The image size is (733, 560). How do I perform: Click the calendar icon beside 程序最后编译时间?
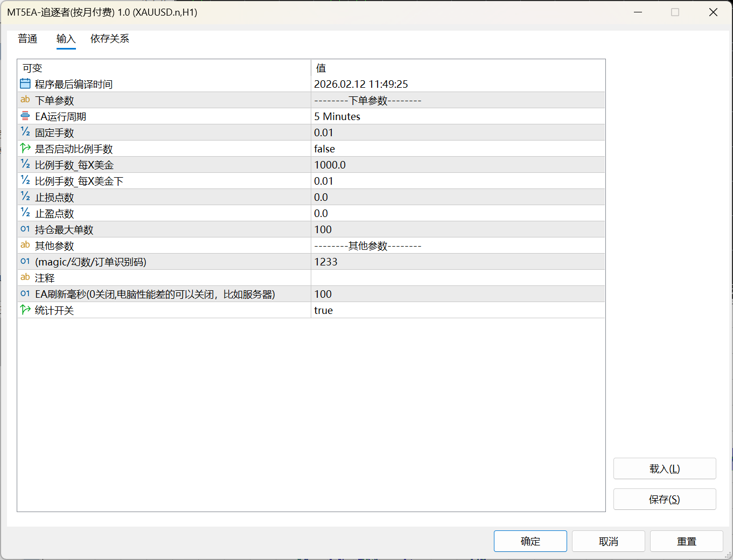pos(25,83)
